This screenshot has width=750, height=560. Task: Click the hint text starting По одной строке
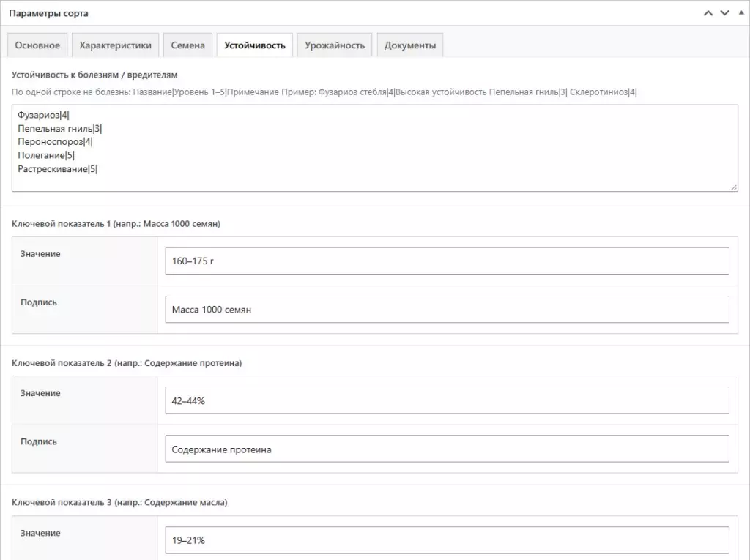[324, 92]
